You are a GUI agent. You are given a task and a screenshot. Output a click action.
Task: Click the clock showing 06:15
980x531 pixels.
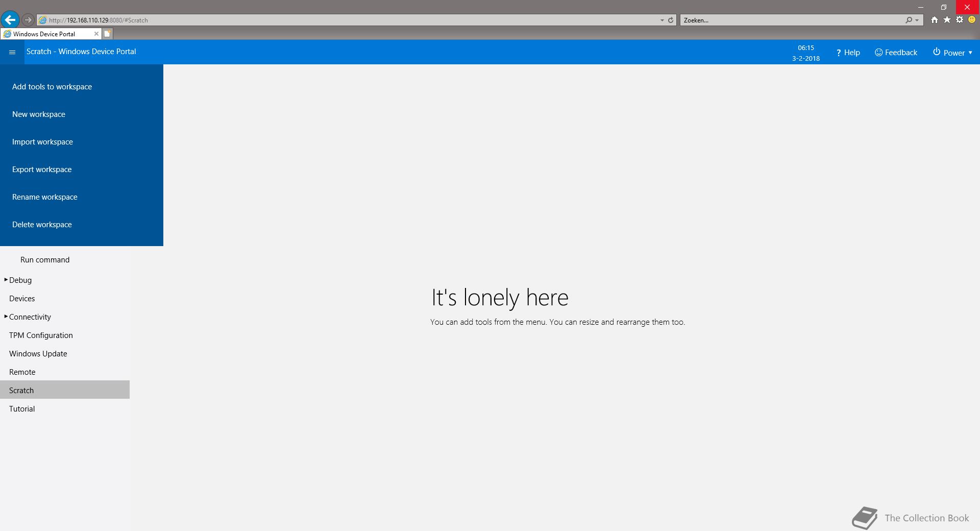[806, 47]
